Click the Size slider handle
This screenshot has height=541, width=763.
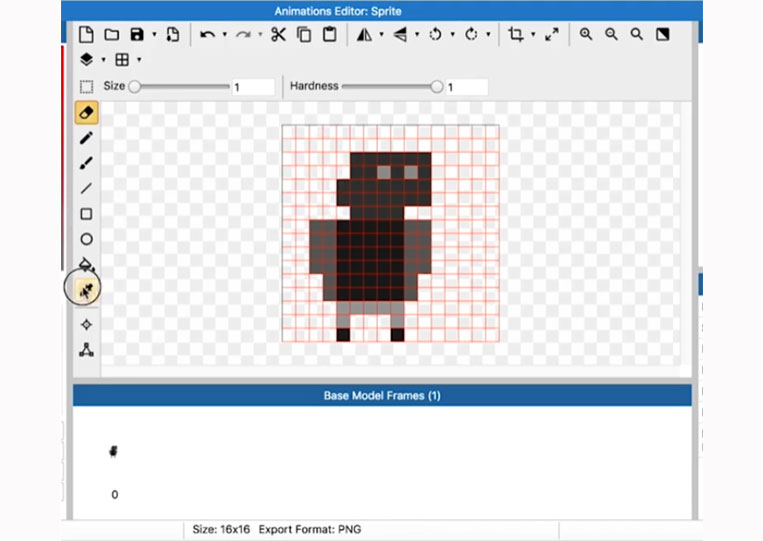(135, 87)
